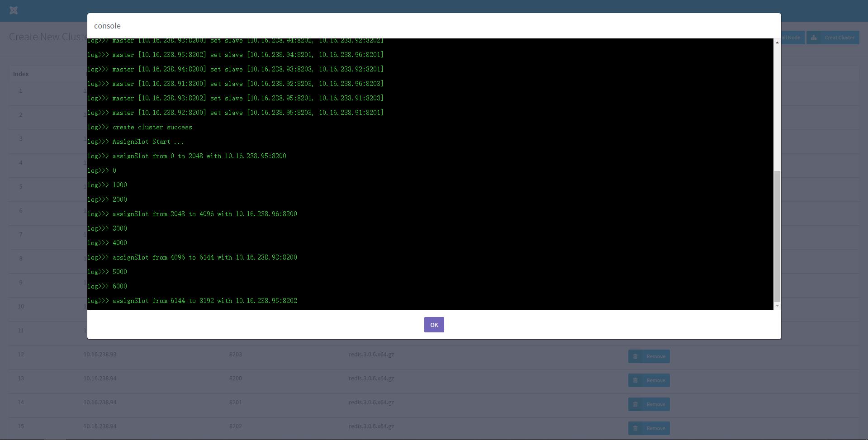Screen dimensions: 868x440
Task: Select log line master 10.16.238.93:8202 set slave
Action: tap(235, 98)
